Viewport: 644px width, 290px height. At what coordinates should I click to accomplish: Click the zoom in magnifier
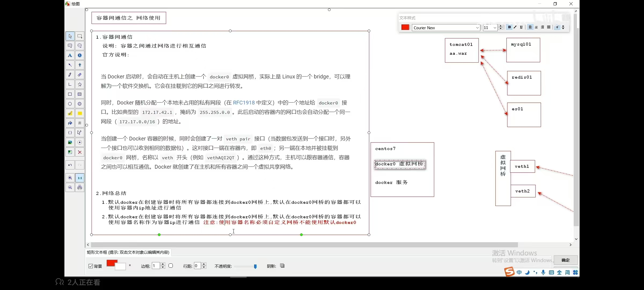(x=70, y=178)
